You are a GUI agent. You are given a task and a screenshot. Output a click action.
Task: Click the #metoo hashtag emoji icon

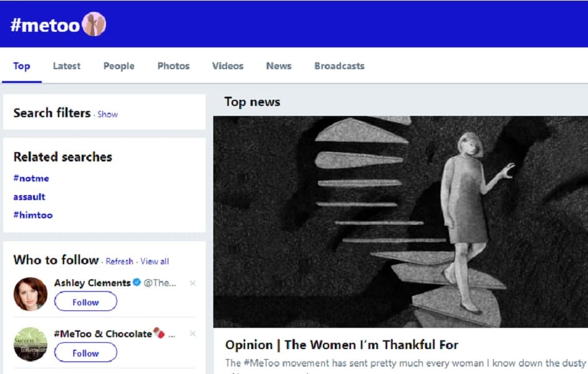94,24
